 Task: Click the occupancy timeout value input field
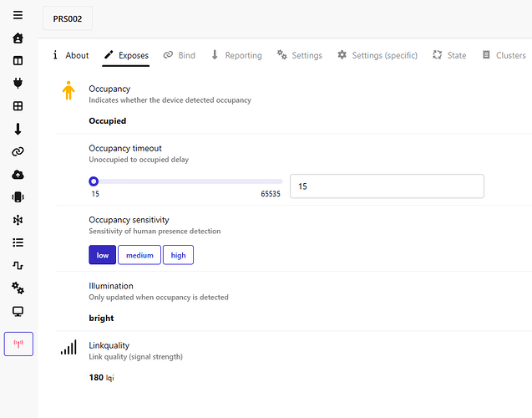(387, 186)
